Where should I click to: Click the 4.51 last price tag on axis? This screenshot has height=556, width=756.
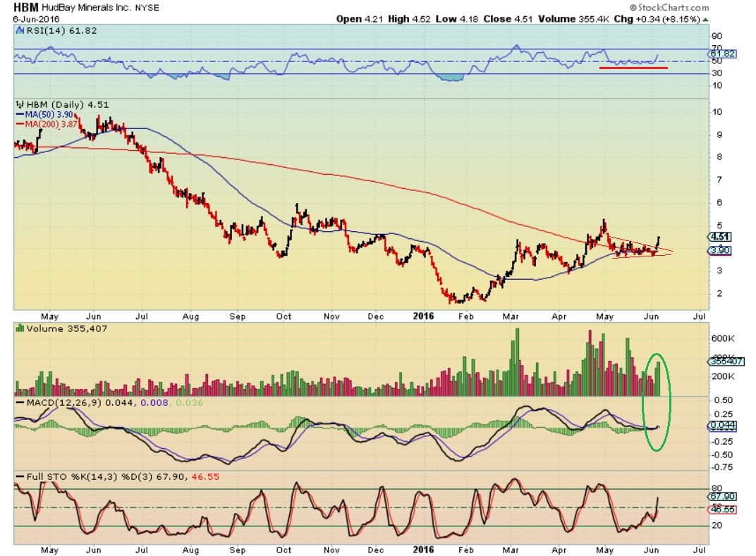720,237
